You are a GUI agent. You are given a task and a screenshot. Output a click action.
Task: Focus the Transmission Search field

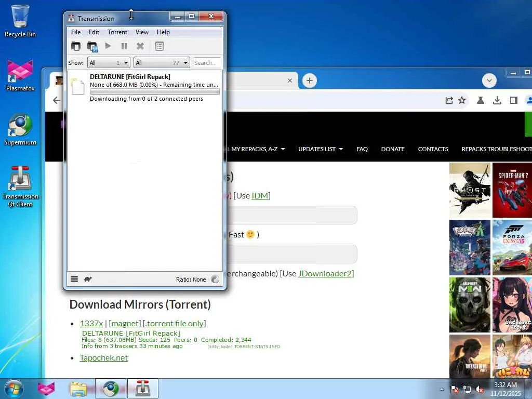(x=207, y=63)
